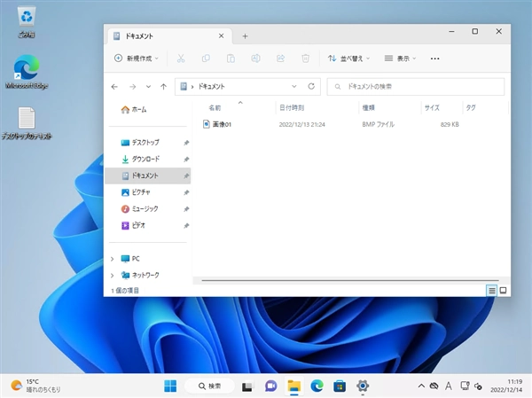The height and width of the screenshot is (398, 532).
Task: Open the Chat app on taskbar
Action: [270, 386]
